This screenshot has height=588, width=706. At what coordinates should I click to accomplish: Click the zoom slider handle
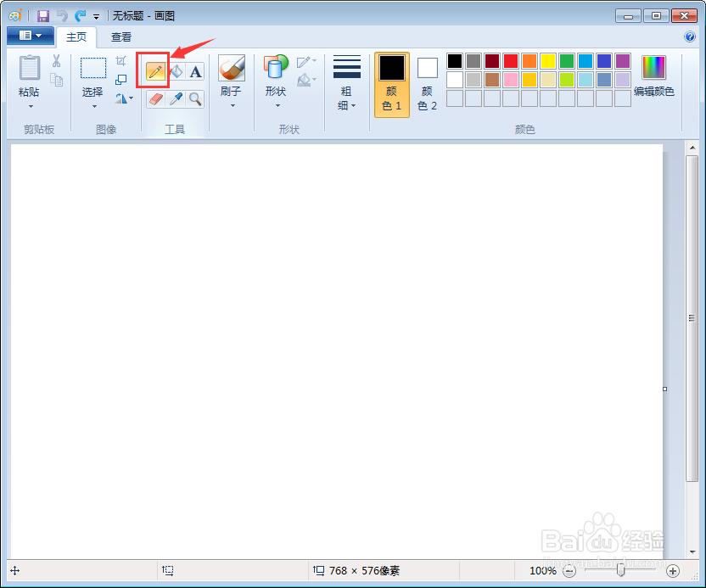point(621,570)
